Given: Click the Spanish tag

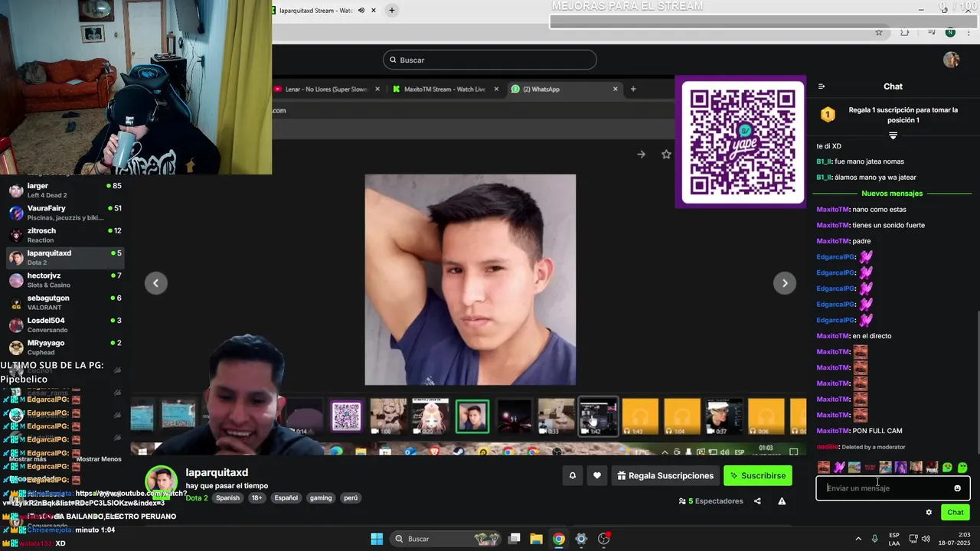Looking at the screenshot, I should pyautogui.click(x=227, y=498).
